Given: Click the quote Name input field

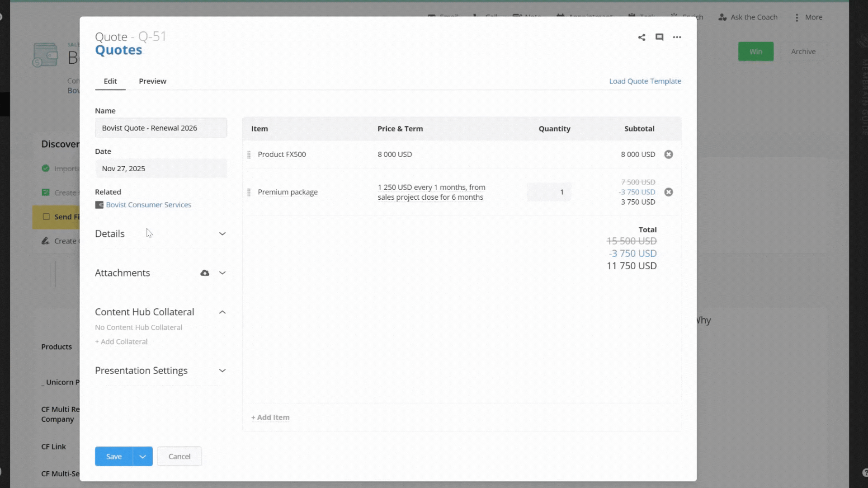Looking at the screenshot, I should pyautogui.click(x=161, y=128).
